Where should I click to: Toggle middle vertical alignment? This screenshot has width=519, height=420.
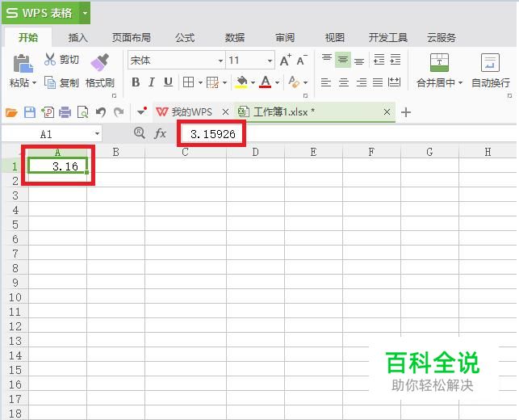point(343,60)
